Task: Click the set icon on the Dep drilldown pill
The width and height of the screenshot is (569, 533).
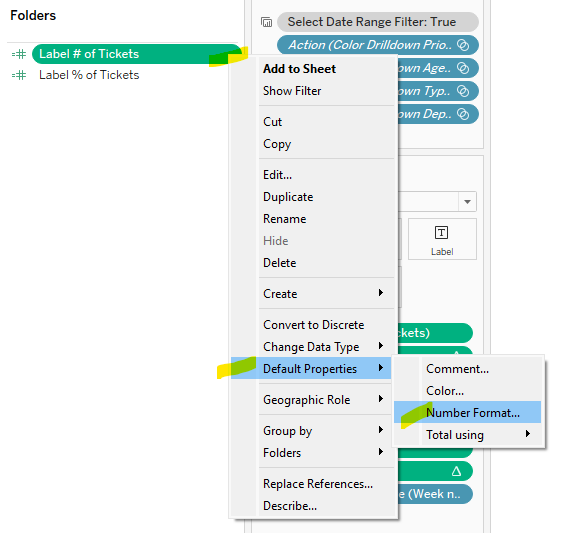Action: pyautogui.click(x=463, y=114)
